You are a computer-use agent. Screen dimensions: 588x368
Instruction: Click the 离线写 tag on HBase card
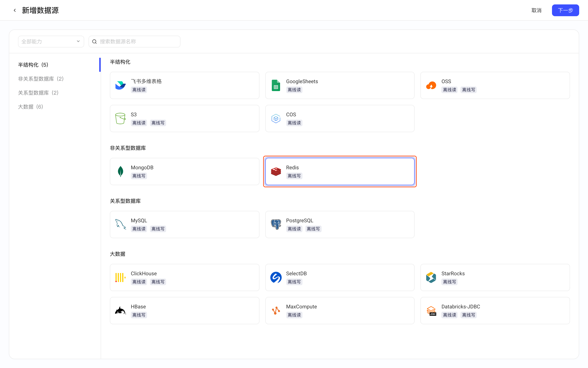pos(139,315)
